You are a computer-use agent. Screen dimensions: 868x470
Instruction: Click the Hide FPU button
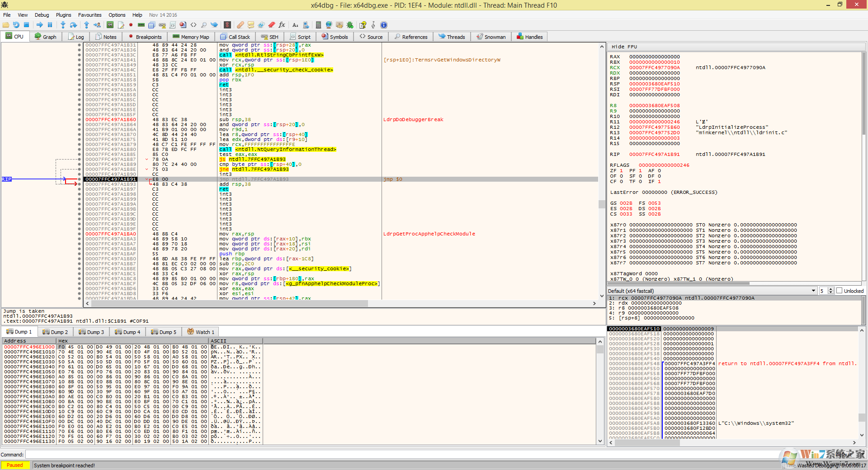tap(624, 47)
